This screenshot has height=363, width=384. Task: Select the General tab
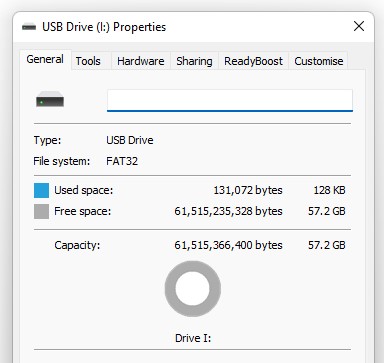point(45,60)
